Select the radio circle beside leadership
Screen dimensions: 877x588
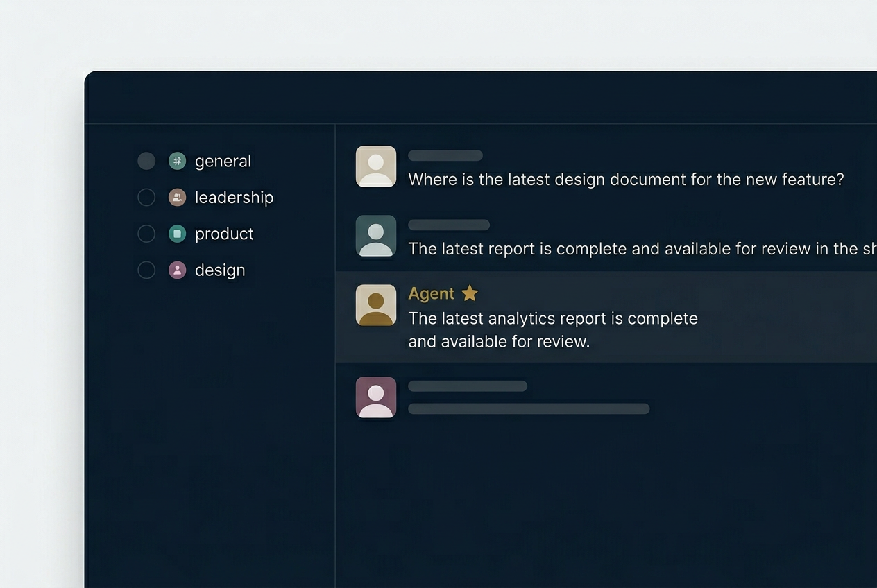[146, 198]
